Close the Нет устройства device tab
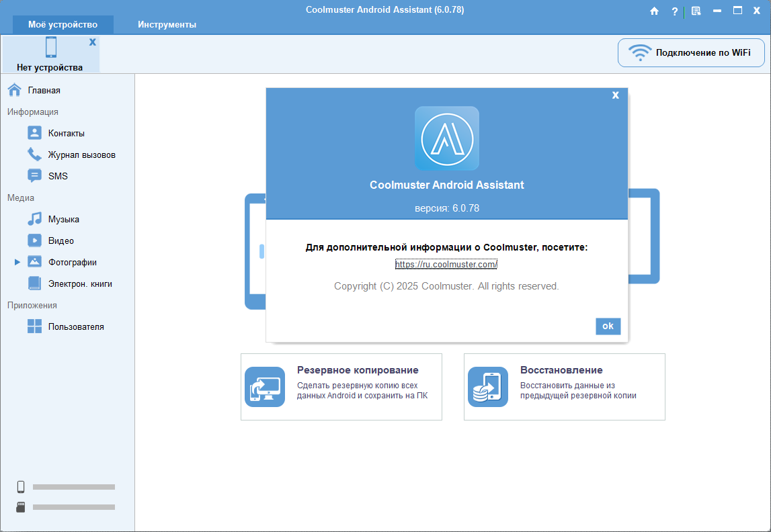Screen dimensions: 771x532 click(93, 42)
